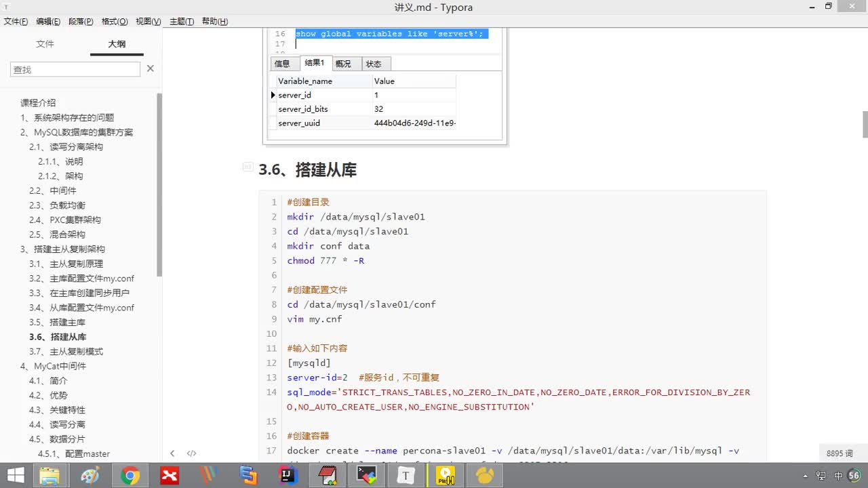Open outline item 2.1、读写分离架构
The height and width of the screenshot is (488, 868).
tap(66, 146)
